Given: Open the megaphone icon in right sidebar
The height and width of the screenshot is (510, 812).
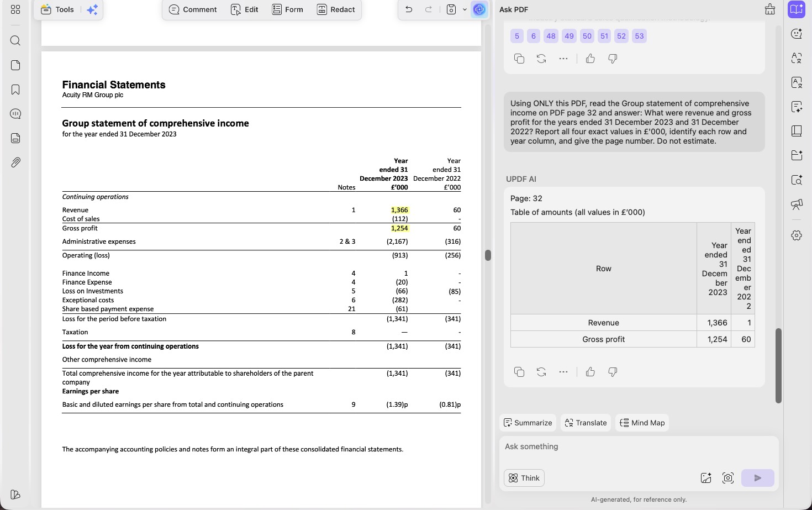Looking at the screenshot, I should [797, 204].
